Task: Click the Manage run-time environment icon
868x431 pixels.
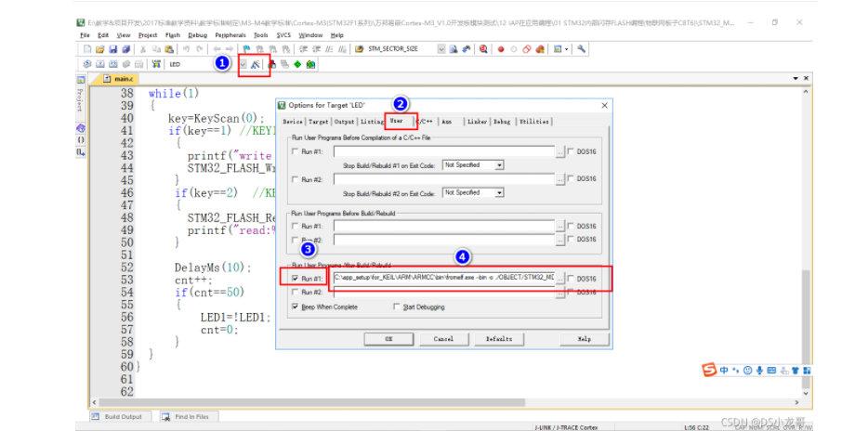Action: click(x=310, y=64)
